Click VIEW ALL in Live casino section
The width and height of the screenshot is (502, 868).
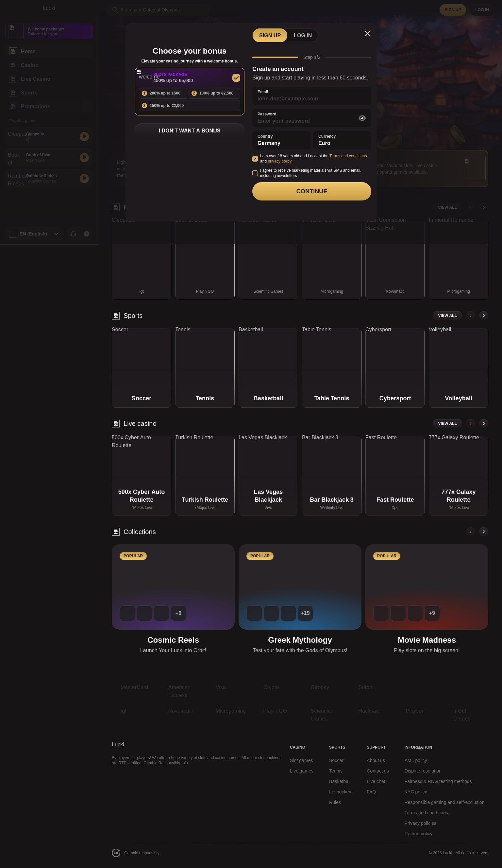pos(447,423)
